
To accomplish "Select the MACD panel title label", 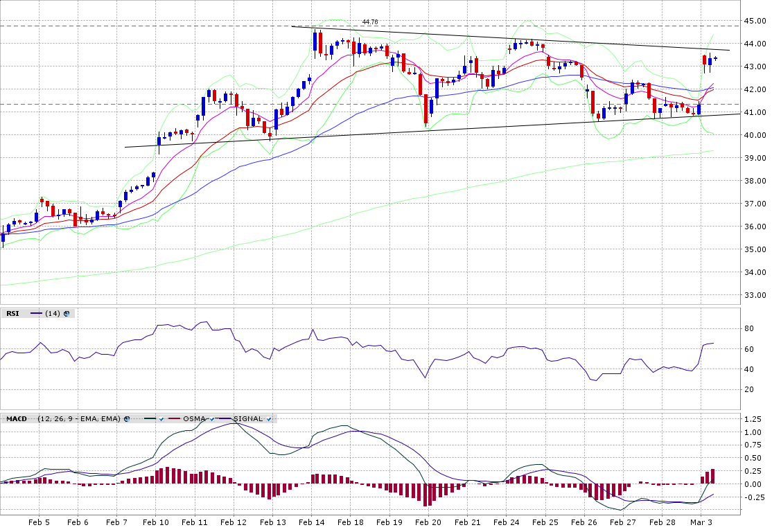I will [x=17, y=419].
